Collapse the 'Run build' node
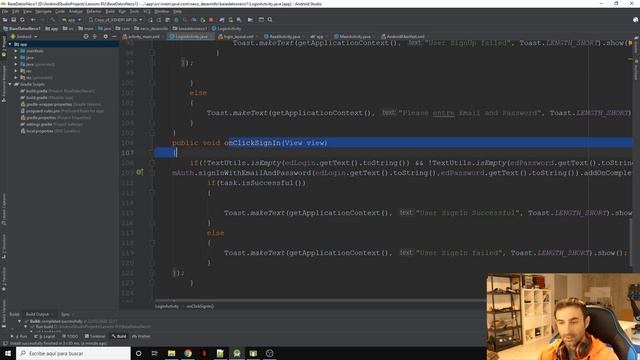Viewport: 640px width, 360px height. point(25,327)
